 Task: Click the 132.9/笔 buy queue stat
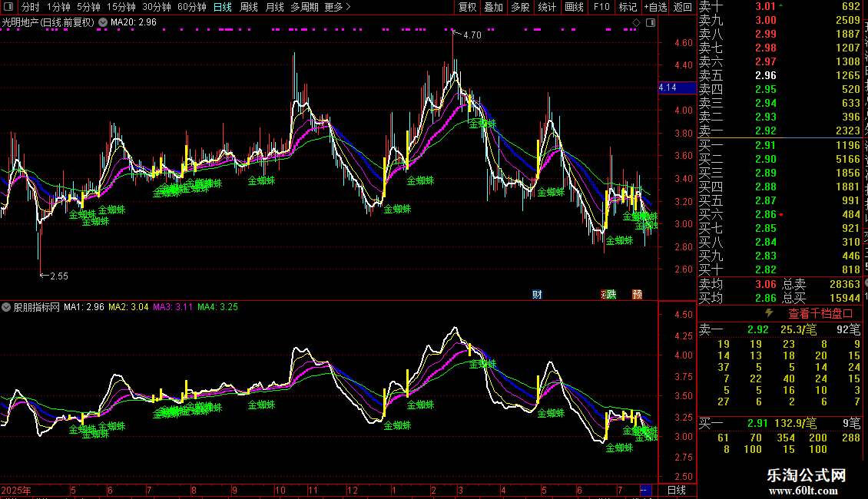pos(795,424)
